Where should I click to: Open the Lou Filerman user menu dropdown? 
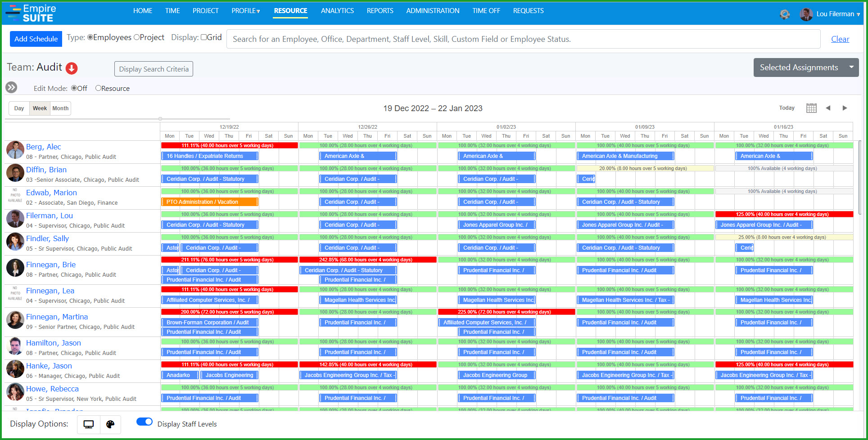tap(838, 14)
